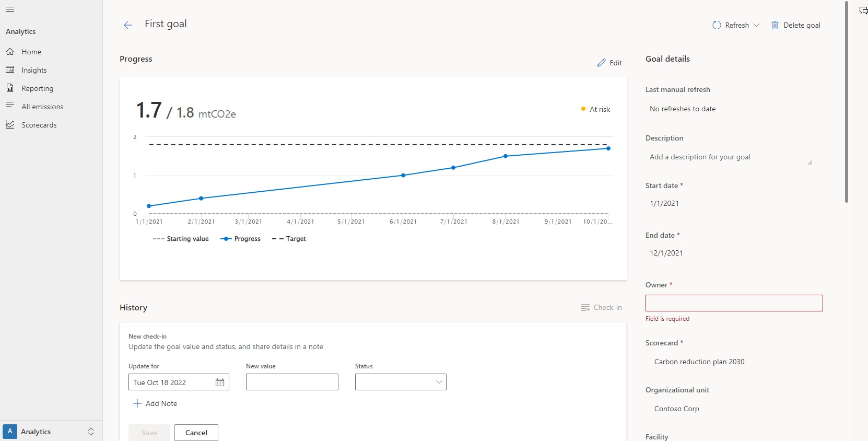Click the Field is required error text
The image size is (868, 441).
click(667, 319)
